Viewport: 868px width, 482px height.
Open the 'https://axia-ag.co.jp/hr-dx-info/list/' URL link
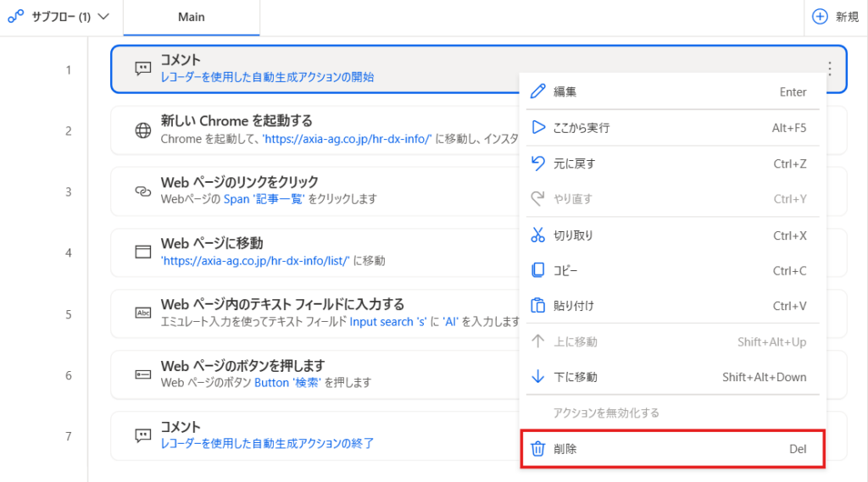pyautogui.click(x=255, y=261)
